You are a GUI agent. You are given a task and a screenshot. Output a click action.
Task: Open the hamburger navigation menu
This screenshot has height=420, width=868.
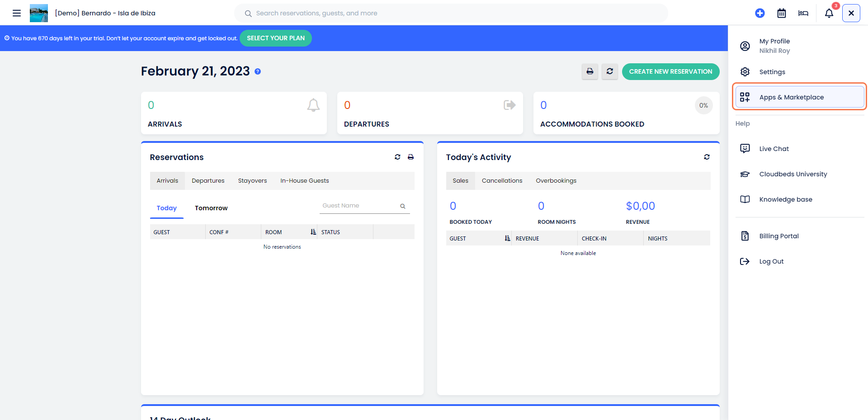click(17, 13)
